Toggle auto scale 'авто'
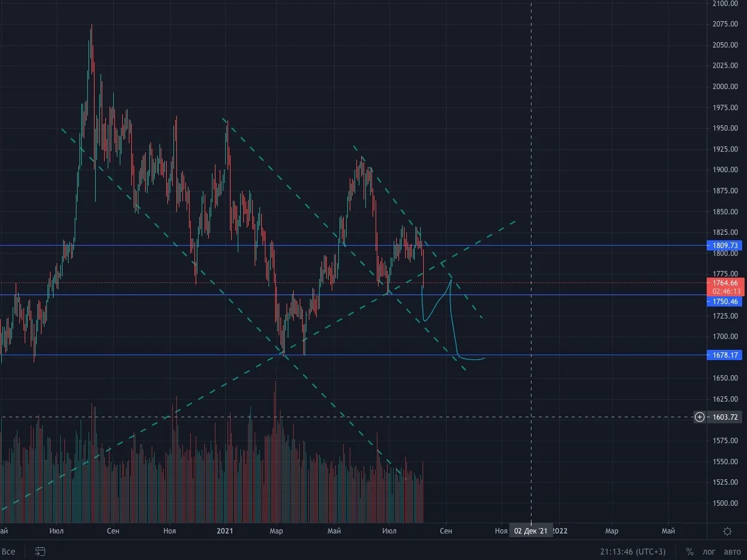 (733, 552)
